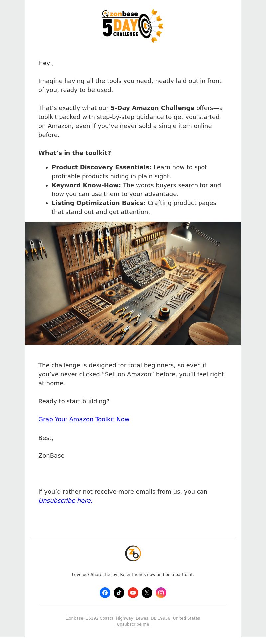Select the What's in the toolkit? heading
Viewport: 266px width, 644px height.
[74, 153]
